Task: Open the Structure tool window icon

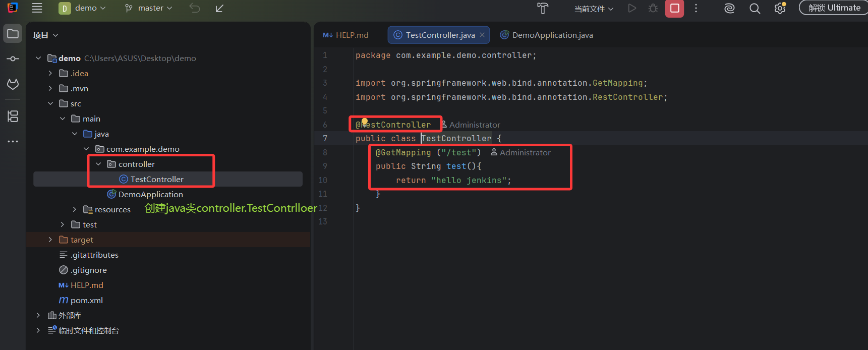Action: point(13,116)
